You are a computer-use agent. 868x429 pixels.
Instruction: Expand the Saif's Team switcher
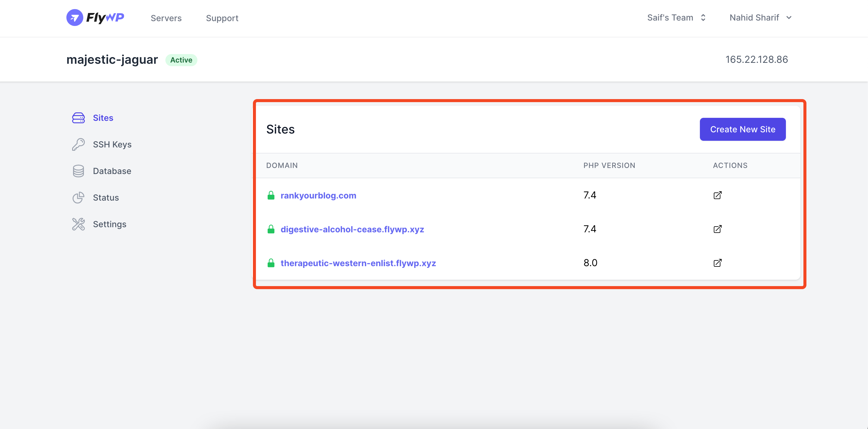[x=677, y=18]
